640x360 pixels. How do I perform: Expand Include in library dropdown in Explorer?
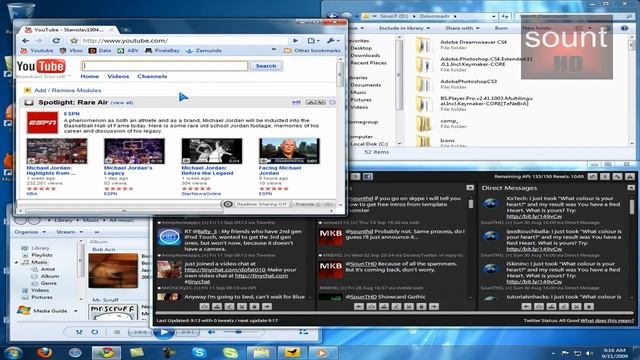click(404, 28)
